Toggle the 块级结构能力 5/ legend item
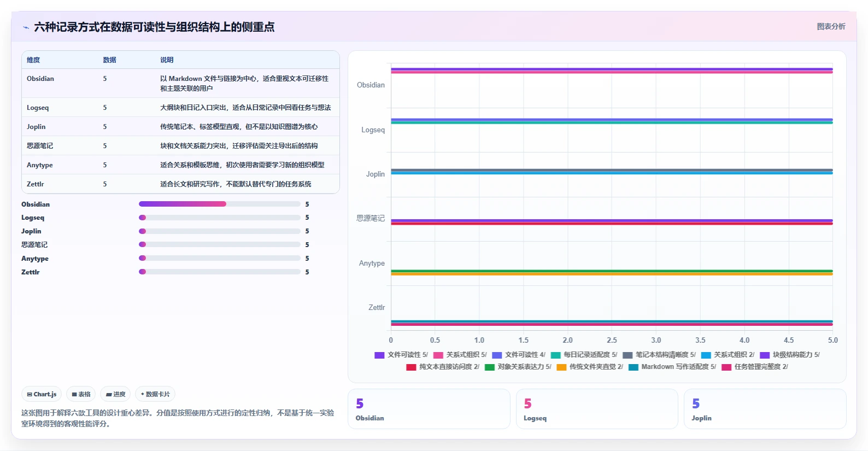 pos(790,355)
